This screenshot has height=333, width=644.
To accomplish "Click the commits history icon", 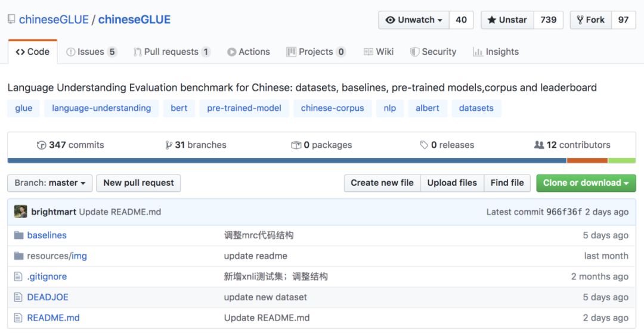I will coord(41,145).
